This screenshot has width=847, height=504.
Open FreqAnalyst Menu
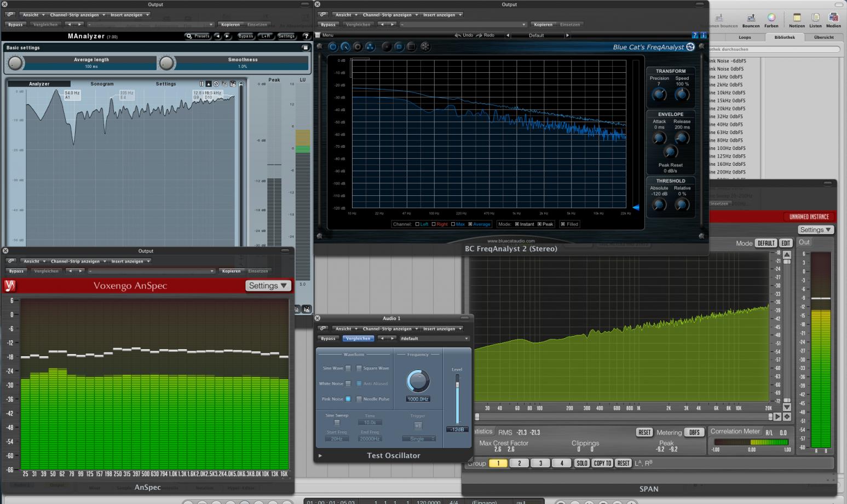point(325,35)
